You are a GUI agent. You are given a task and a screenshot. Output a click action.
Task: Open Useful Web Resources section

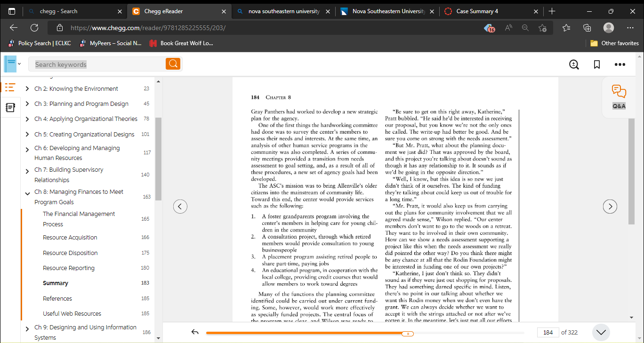coord(72,313)
